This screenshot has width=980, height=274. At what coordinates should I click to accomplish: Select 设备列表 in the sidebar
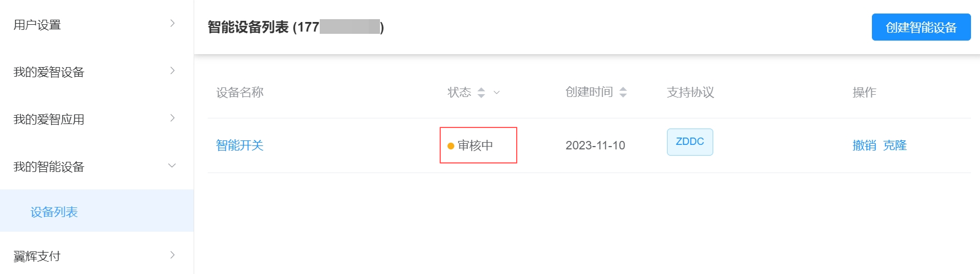(x=54, y=212)
